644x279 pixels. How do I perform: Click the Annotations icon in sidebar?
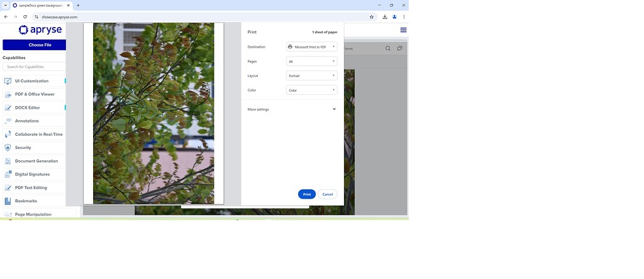pos(8,121)
